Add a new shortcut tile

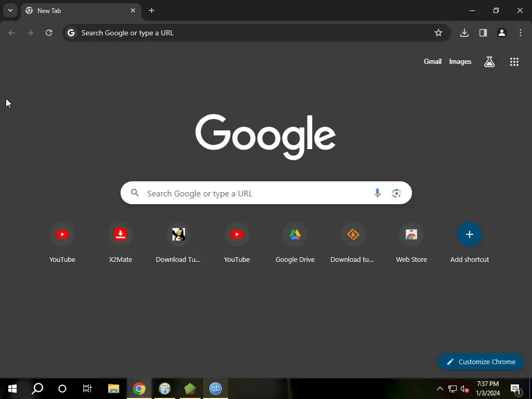470,243
